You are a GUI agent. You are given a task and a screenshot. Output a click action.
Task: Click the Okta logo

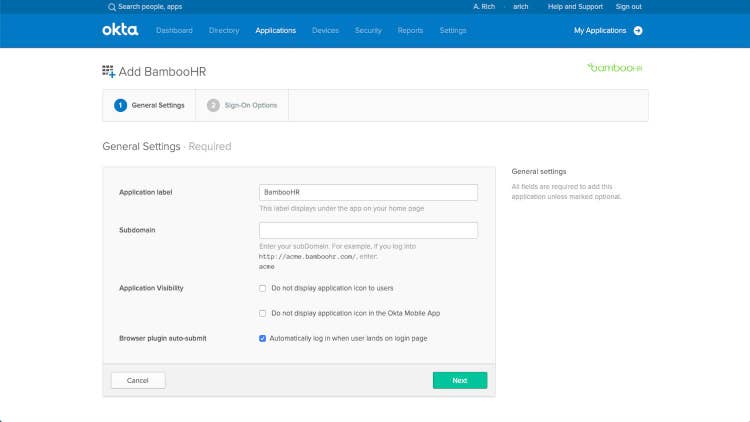tap(120, 30)
